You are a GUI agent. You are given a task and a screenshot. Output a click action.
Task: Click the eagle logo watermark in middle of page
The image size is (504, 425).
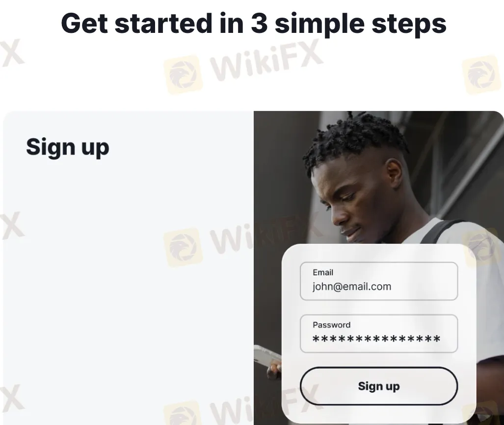(183, 247)
